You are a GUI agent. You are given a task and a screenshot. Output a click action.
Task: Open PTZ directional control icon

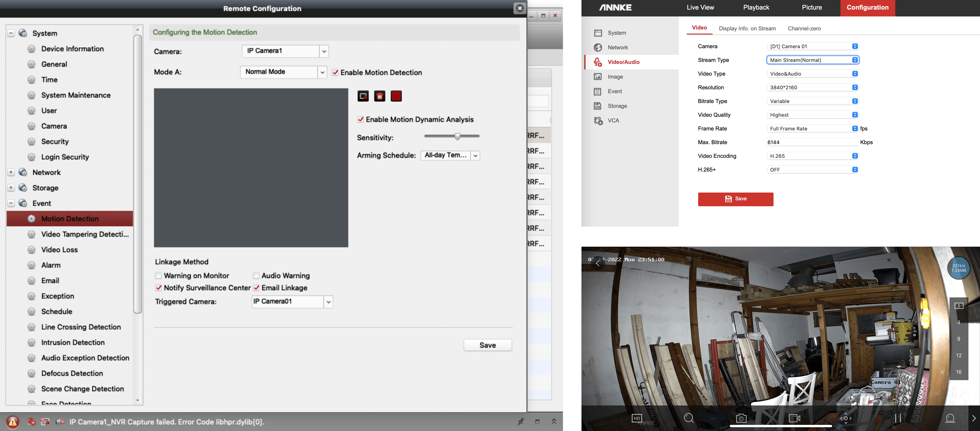click(845, 418)
